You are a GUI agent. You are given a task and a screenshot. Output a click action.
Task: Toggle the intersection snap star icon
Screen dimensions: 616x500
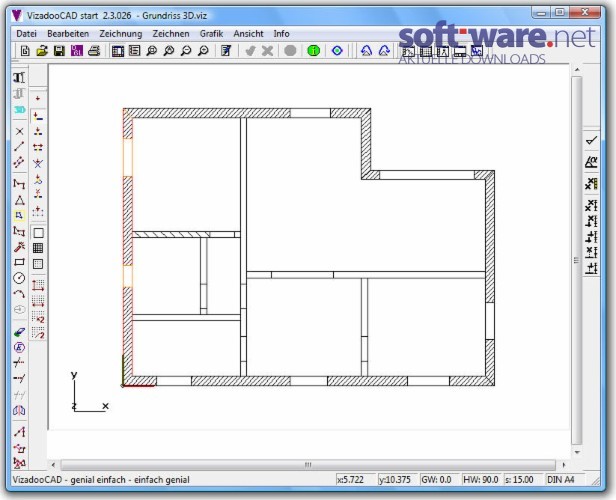38,163
